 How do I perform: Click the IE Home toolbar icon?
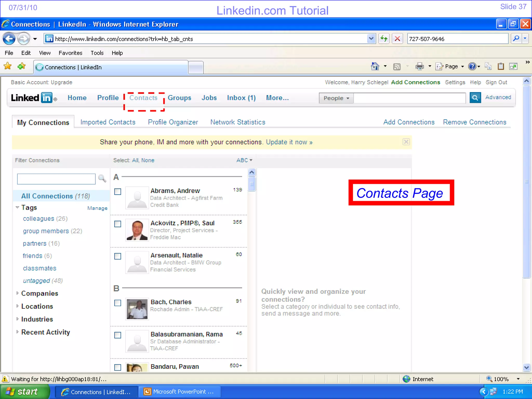(x=375, y=66)
